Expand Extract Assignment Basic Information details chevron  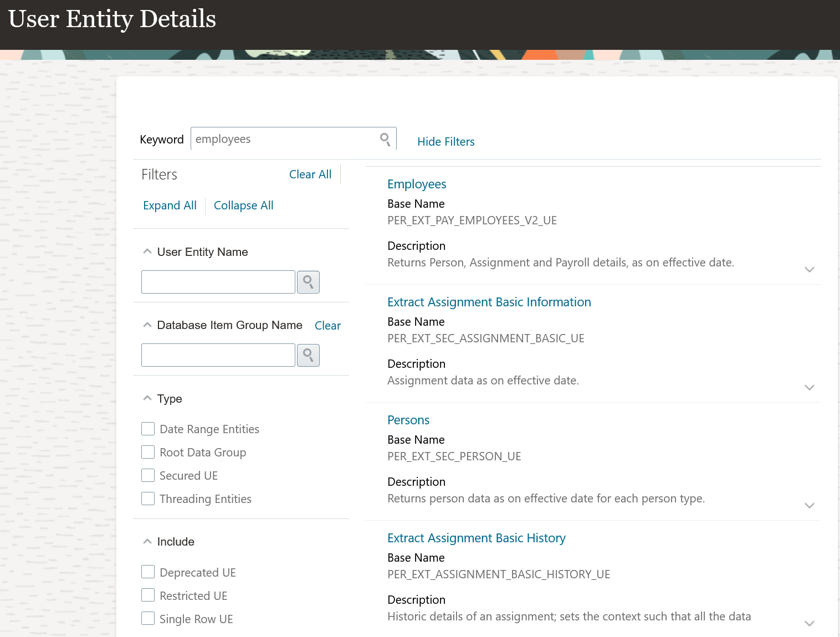pyautogui.click(x=810, y=388)
